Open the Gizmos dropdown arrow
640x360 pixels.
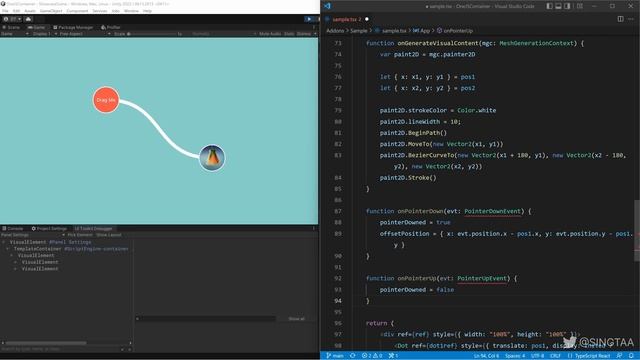click(315, 34)
